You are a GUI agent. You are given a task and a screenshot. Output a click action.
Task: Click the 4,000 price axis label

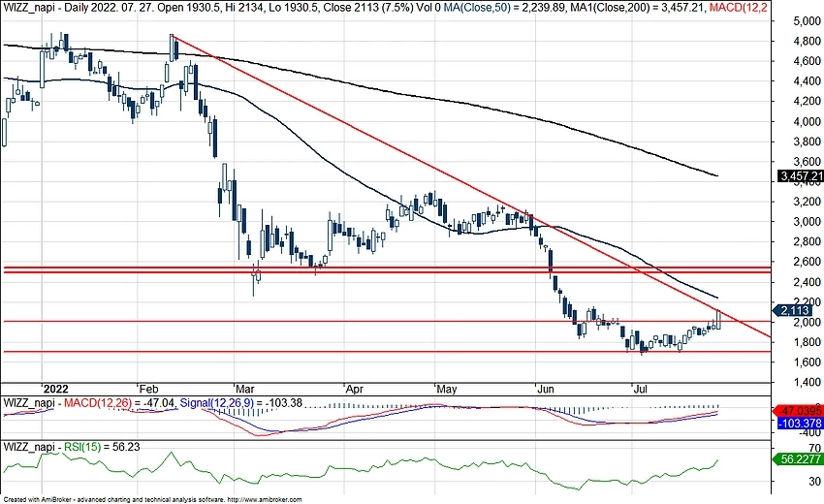[x=808, y=121]
